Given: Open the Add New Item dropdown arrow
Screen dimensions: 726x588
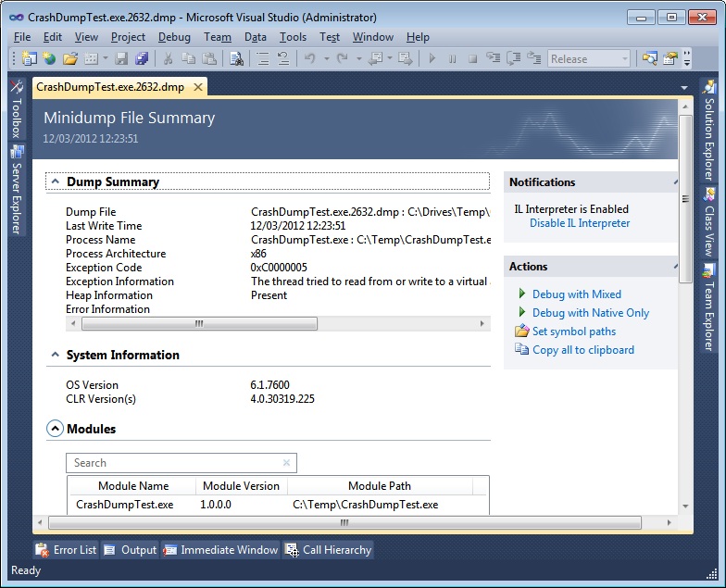Looking at the screenshot, I should 106,58.
